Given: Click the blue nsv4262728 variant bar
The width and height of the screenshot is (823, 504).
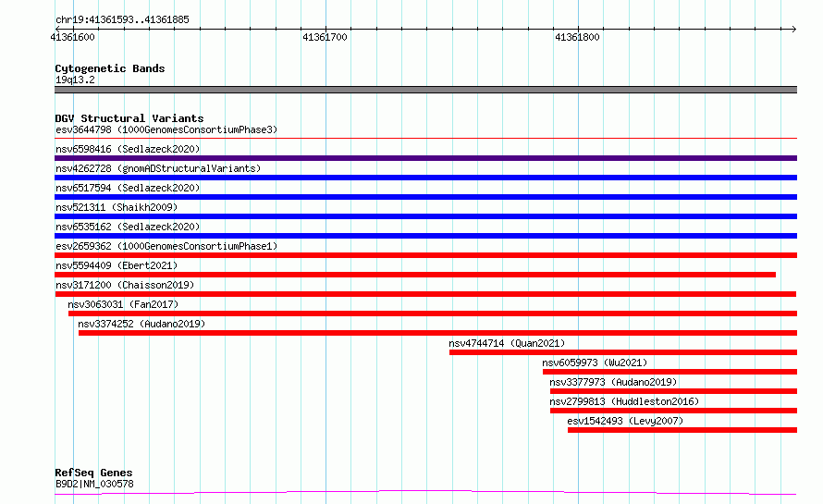Looking at the screenshot, I should click(425, 178).
